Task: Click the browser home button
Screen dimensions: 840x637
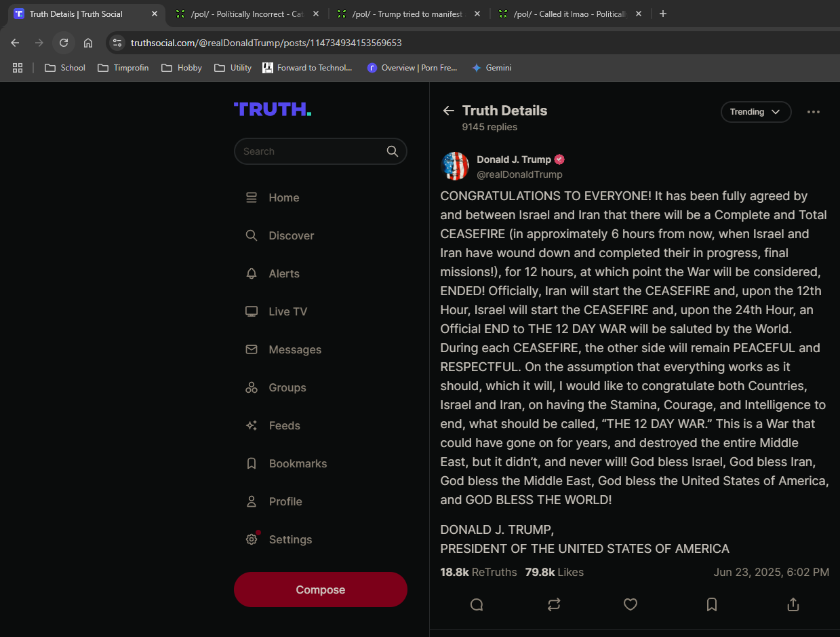Action: tap(88, 43)
